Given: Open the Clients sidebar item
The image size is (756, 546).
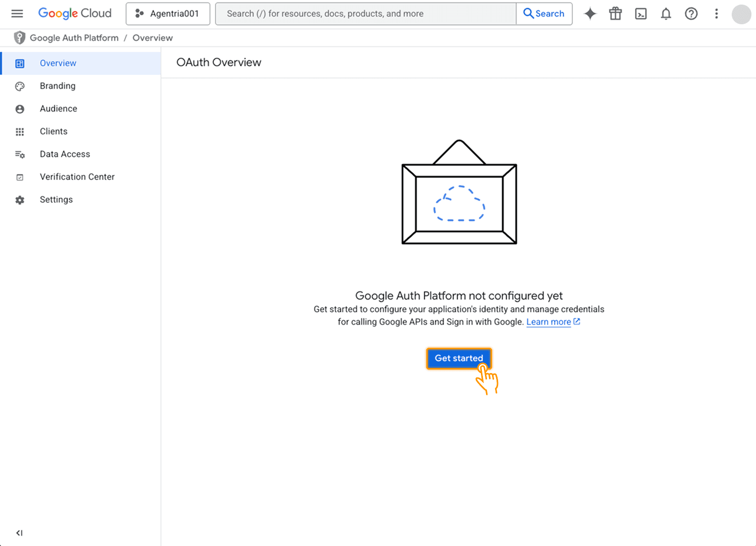Looking at the screenshot, I should (x=80, y=131).
